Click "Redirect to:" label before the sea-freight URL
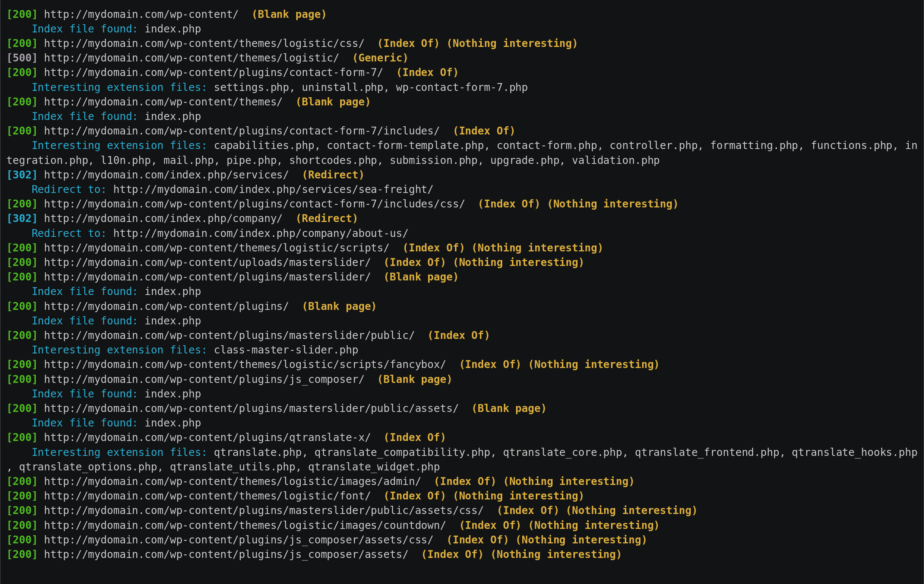924x584 pixels. coord(69,190)
